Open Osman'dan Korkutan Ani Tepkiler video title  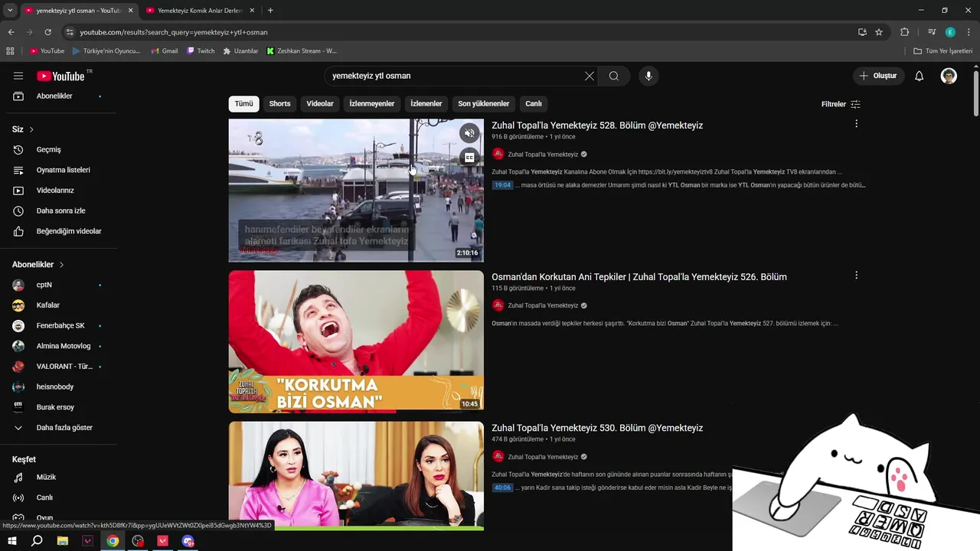(x=639, y=277)
